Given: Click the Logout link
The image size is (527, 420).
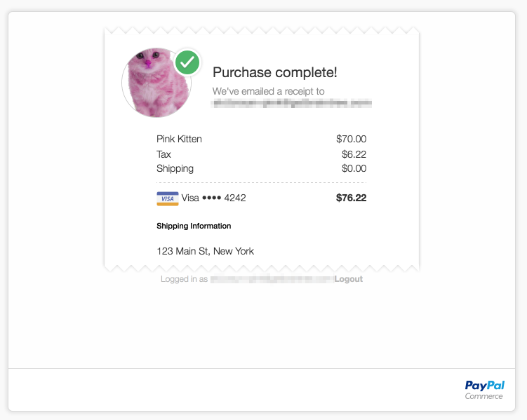Looking at the screenshot, I should (x=349, y=279).
